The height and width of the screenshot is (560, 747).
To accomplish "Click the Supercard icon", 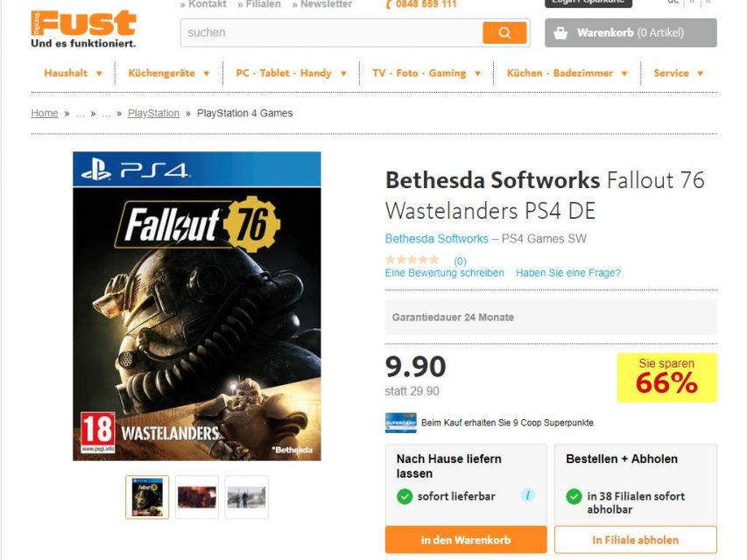I will (x=400, y=423).
